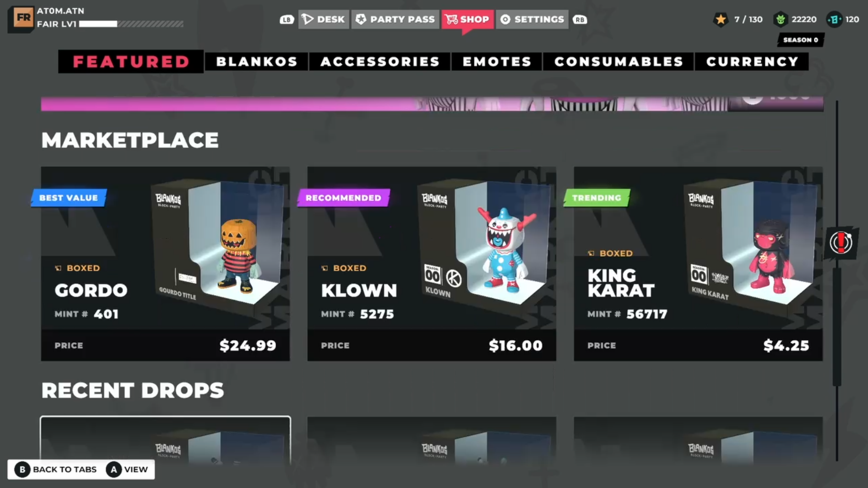868x488 pixels.
Task: Open the King Karat boxed listing
Action: click(x=698, y=263)
